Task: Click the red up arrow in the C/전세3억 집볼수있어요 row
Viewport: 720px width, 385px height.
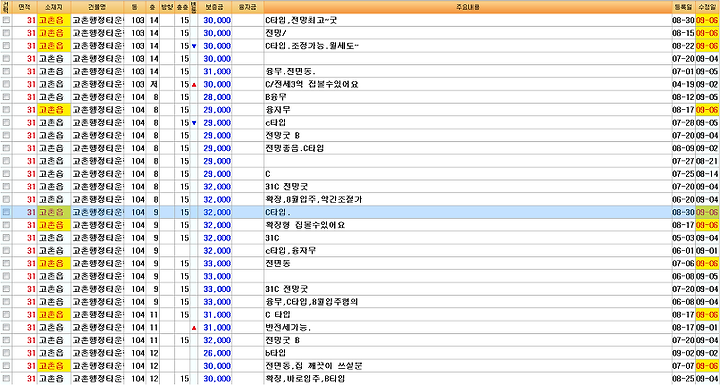Action: (194, 85)
